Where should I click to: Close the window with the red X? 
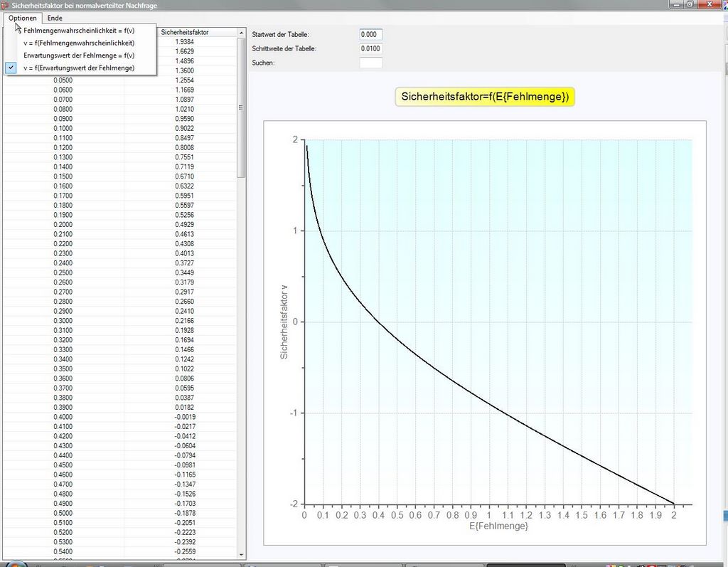coord(710,4)
